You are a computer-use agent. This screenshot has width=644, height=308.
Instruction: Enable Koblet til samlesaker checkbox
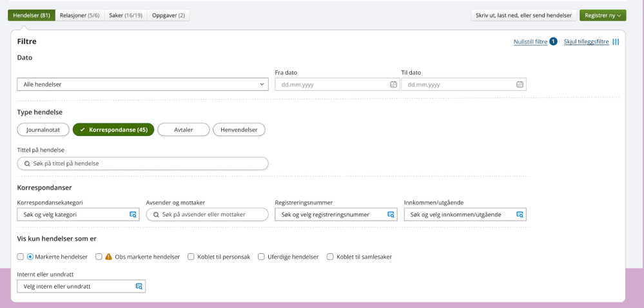330,256
